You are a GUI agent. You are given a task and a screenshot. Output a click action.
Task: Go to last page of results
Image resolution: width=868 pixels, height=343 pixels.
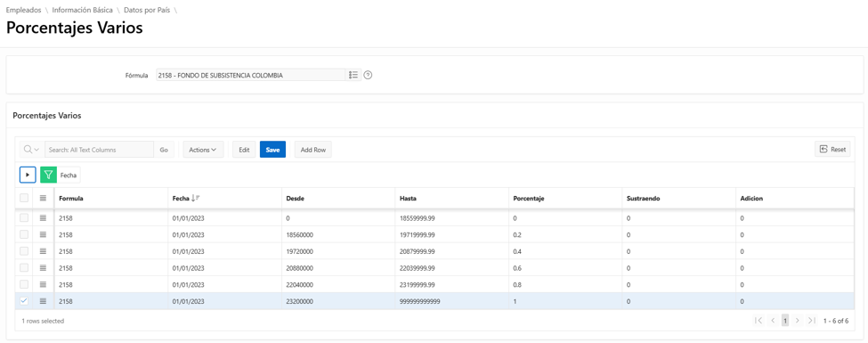point(812,320)
